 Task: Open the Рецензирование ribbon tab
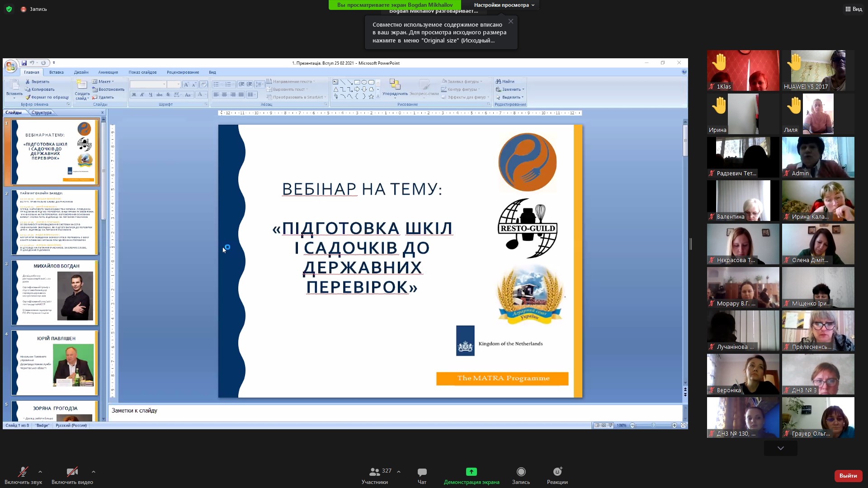click(x=183, y=72)
